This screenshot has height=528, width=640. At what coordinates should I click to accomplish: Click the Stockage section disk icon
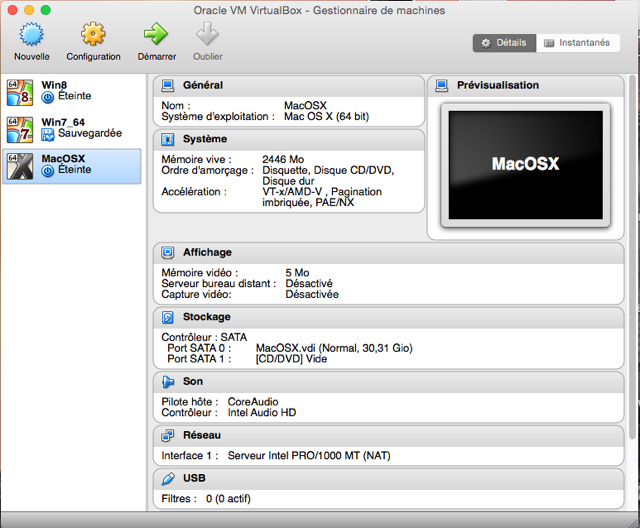[167, 317]
